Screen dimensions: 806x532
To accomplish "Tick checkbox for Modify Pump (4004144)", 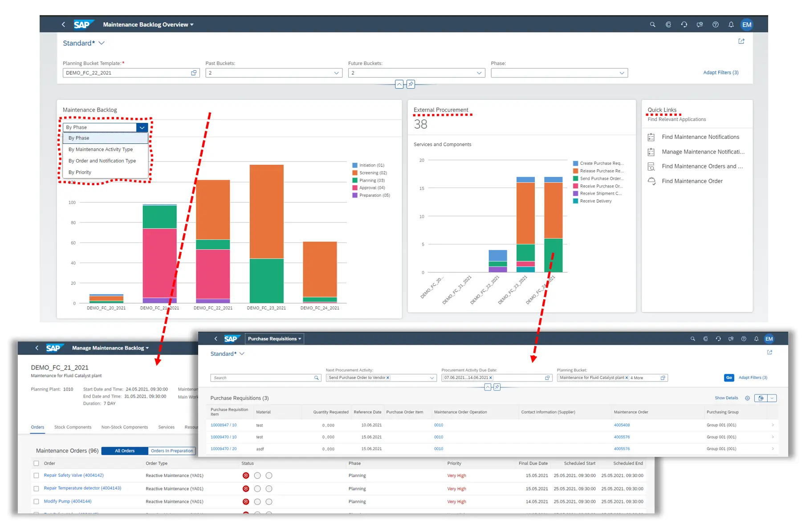I will point(37,502).
